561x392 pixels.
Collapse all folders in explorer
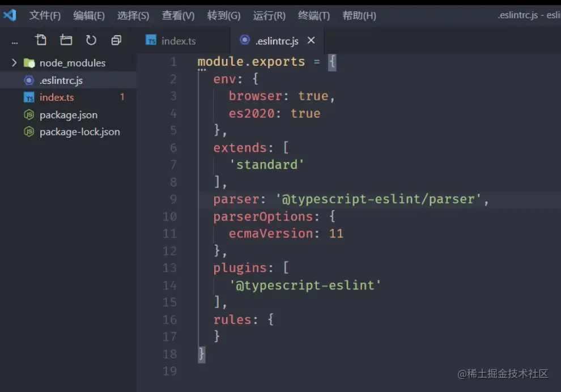click(x=116, y=40)
